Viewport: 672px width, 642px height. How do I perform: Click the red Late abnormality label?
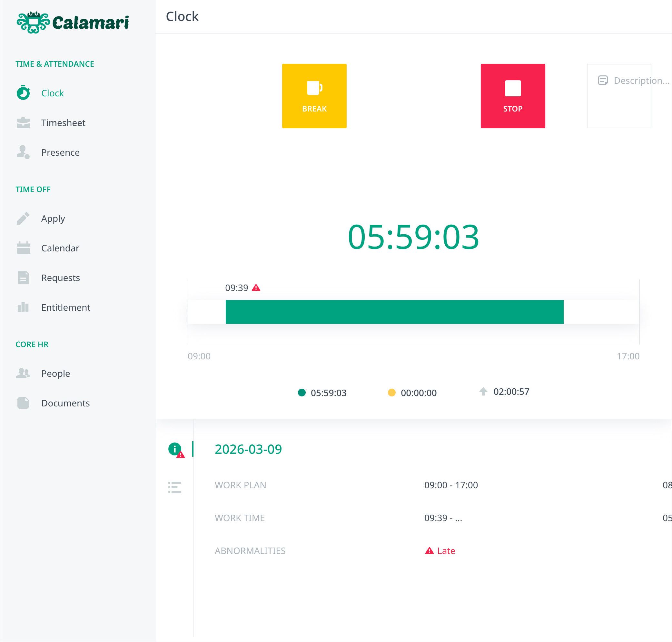446,550
